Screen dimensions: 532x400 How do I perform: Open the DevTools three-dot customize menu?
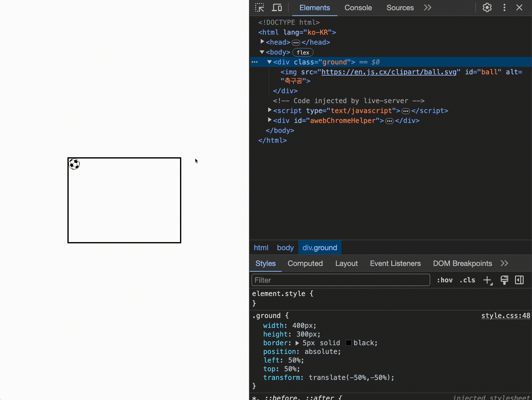[504, 8]
